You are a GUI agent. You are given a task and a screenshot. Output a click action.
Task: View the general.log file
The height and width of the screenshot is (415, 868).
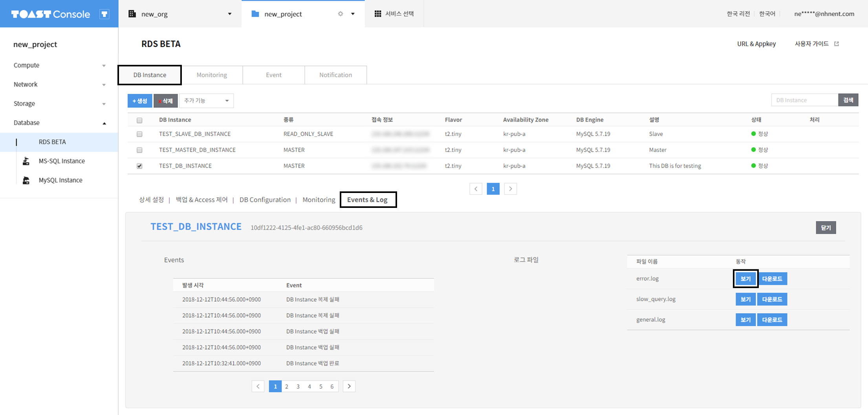pyautogui.click(x=745, y=320)
